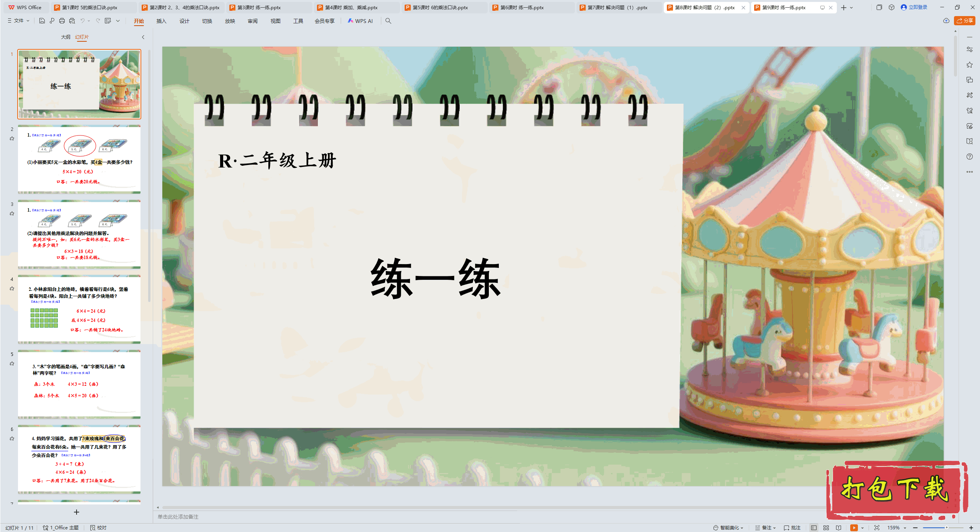Click the zoom slider handle
The width and height of the screenshot is (980, 532).
click(x=946, y=528)
